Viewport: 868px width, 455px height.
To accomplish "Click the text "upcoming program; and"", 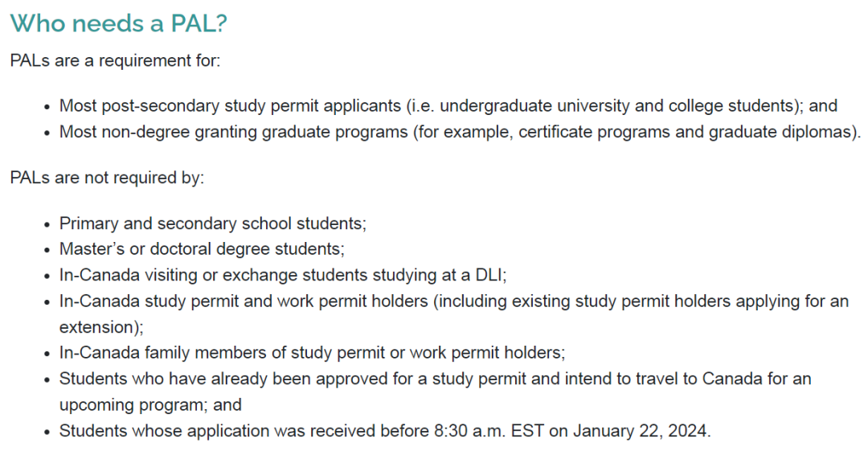I will pyautogui.click(x=150, y=404).
